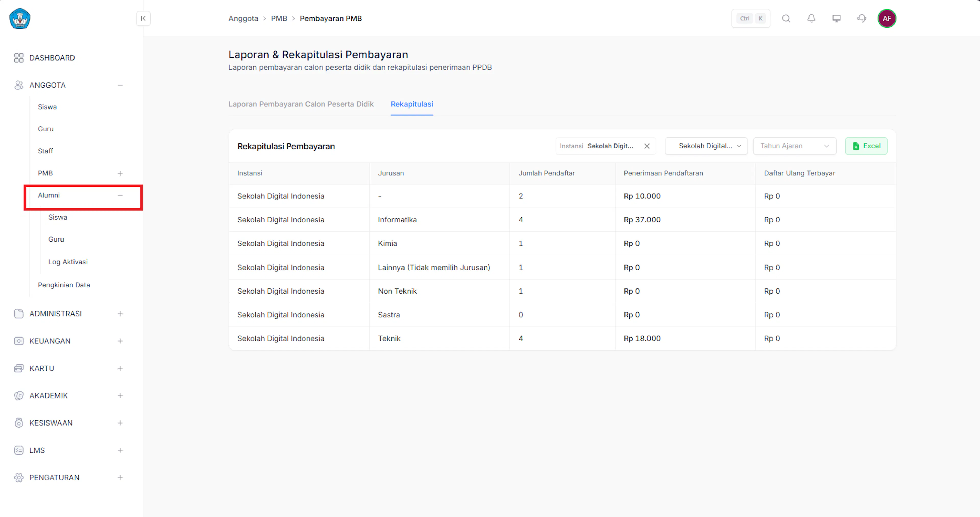Screen dimensions: 980x517
Task: Collapse the Alumni submenu
Action: coord(120,195)
